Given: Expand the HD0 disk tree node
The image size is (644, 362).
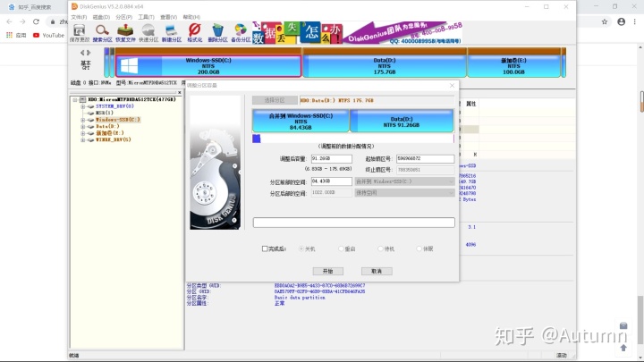Looking at the screenshot, I should pyautogui.click(x=75, y=100).
